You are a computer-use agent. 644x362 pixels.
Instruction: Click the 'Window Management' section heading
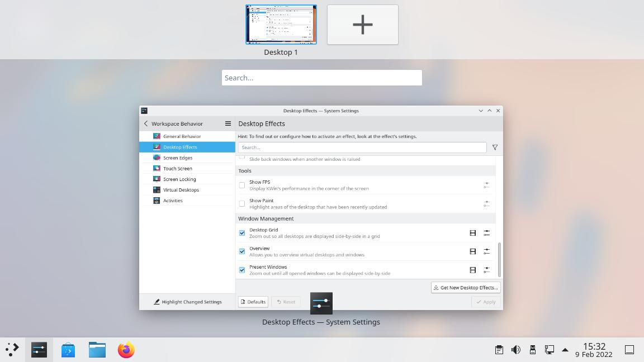[x=266, y=218]
